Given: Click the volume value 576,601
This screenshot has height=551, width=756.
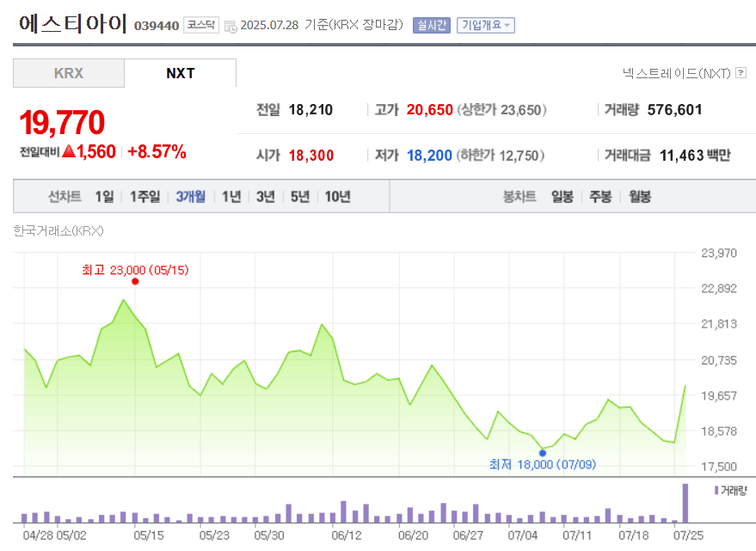Looking at the screenshot, I should tap(674, 110).
